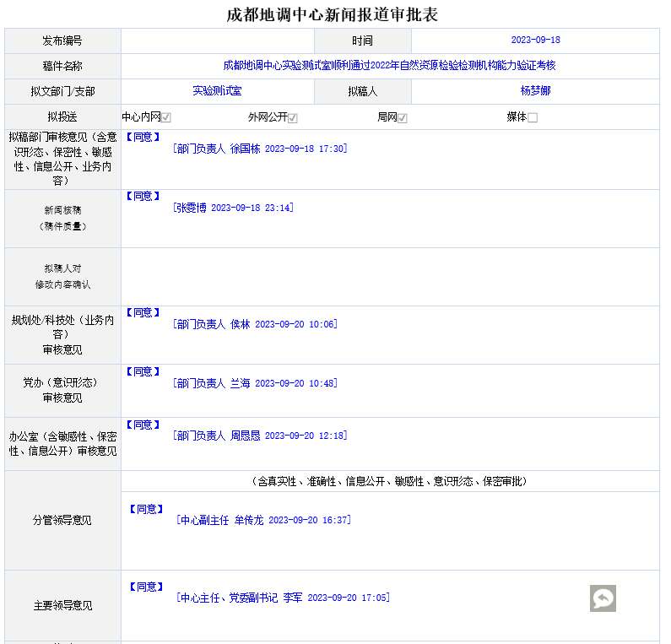Click 【同意】 in 党办 审核意见 row
This screenshot has width=671, height=644.
pos(143,371)
